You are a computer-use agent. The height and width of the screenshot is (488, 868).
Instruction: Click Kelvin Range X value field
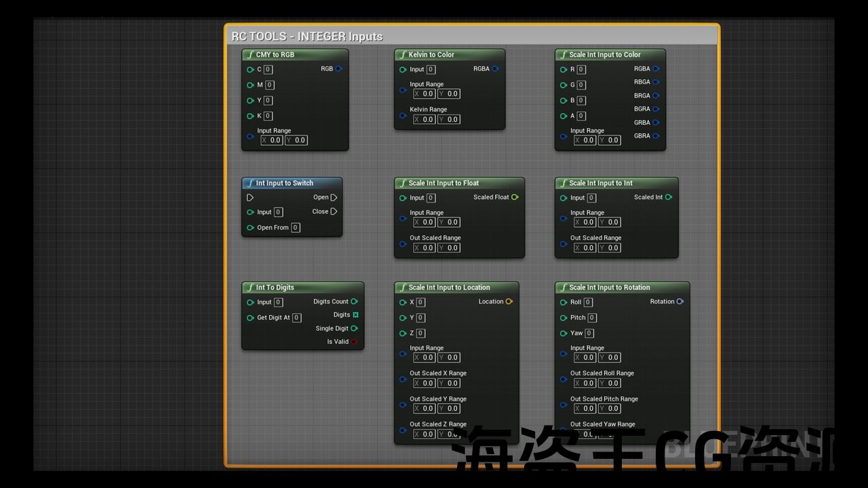(425, 119)
